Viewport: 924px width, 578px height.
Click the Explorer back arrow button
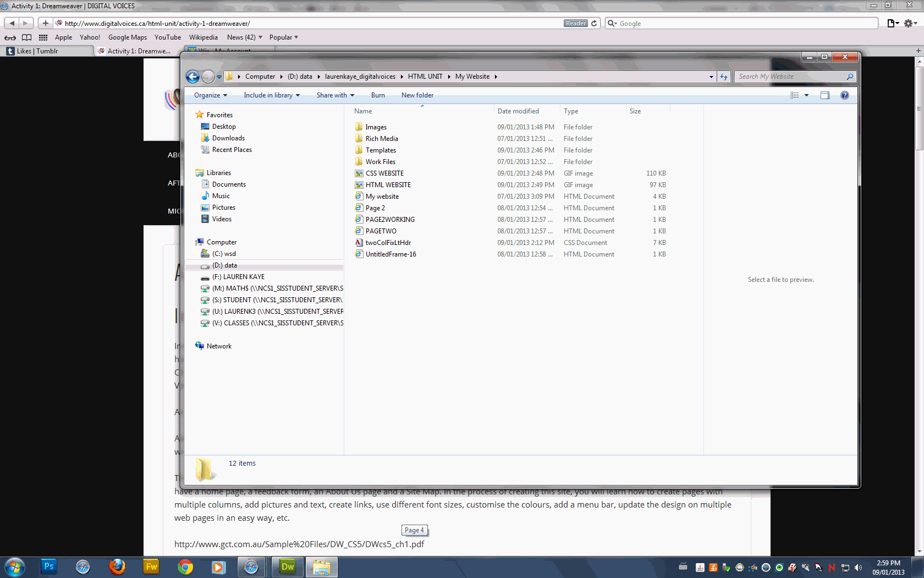tap(193, 77)
